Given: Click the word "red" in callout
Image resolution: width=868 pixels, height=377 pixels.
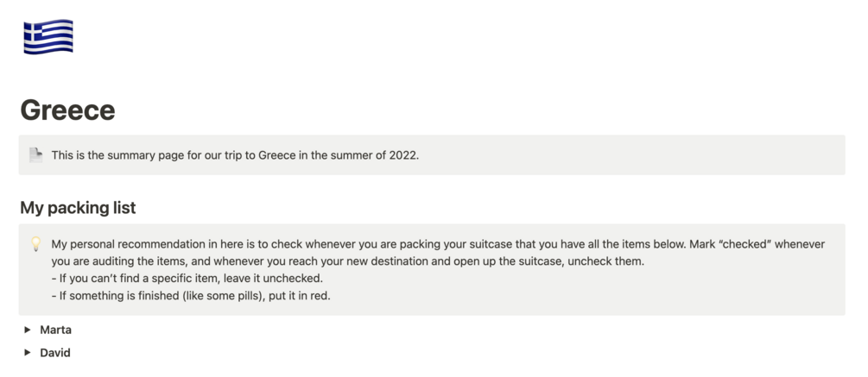Looking at the screenshot, I should (321, 296).
